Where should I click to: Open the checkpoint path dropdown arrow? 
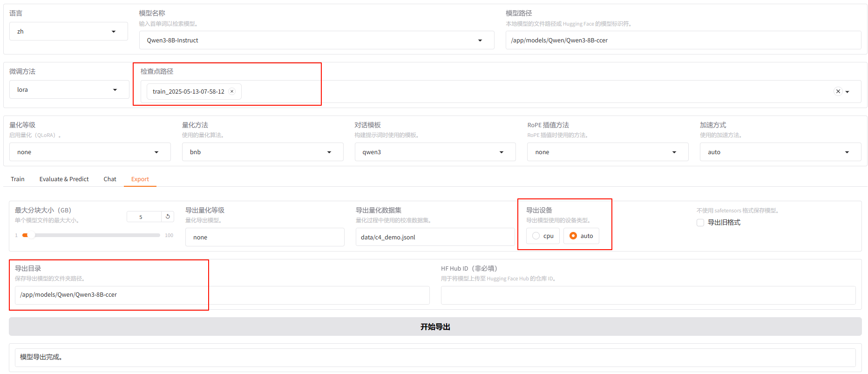point(848,92)
